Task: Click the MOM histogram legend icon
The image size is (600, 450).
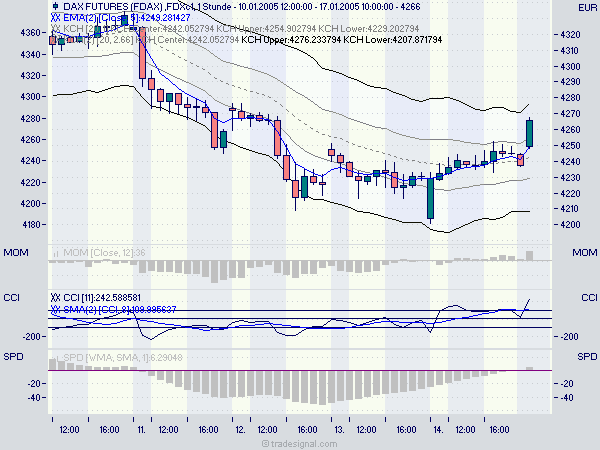Action: click(55, 254)
